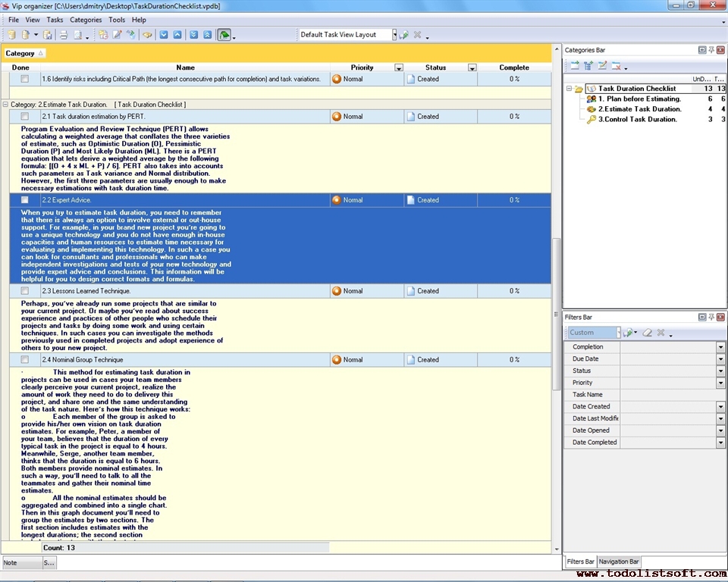The height and width of the screenshot is (582, 728).
Task: Open the Tasks menu
Action: (55, 20)
